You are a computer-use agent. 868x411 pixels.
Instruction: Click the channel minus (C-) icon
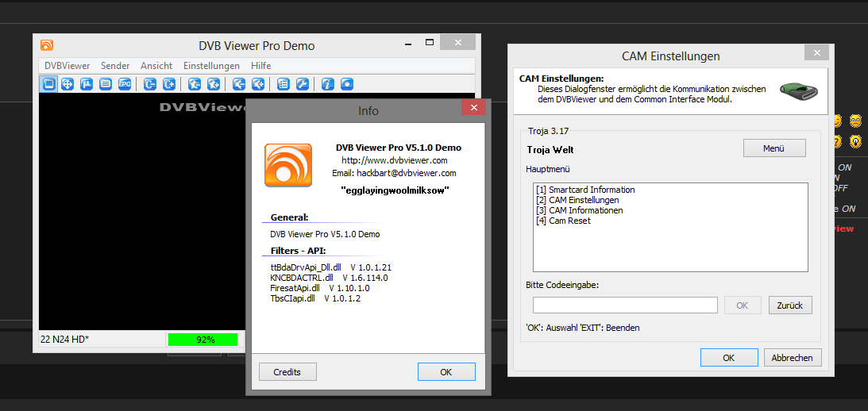click(x=150, y=84)
